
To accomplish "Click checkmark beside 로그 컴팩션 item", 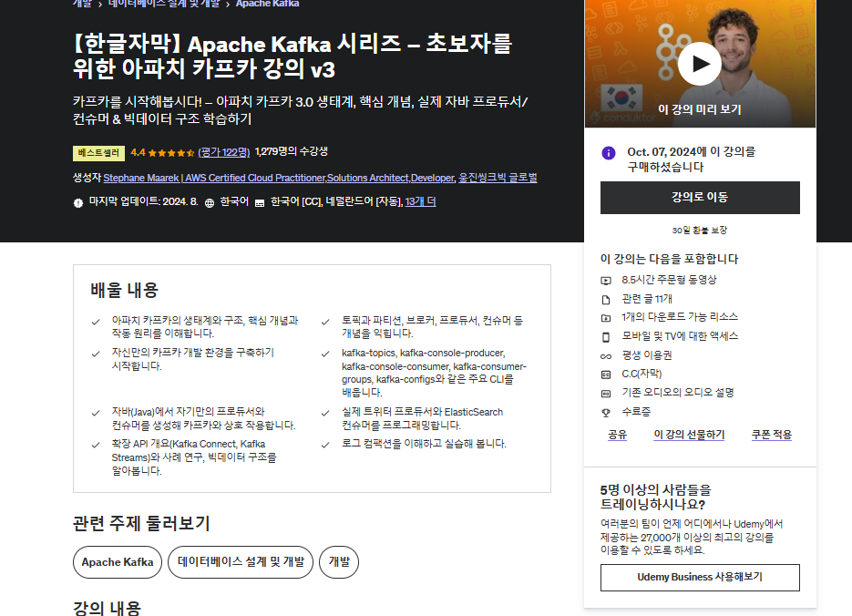I will coord(325,445).
